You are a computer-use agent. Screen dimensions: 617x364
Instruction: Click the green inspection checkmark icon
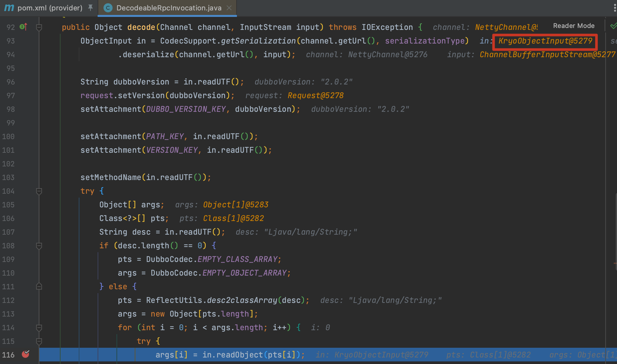pos(613,26)
